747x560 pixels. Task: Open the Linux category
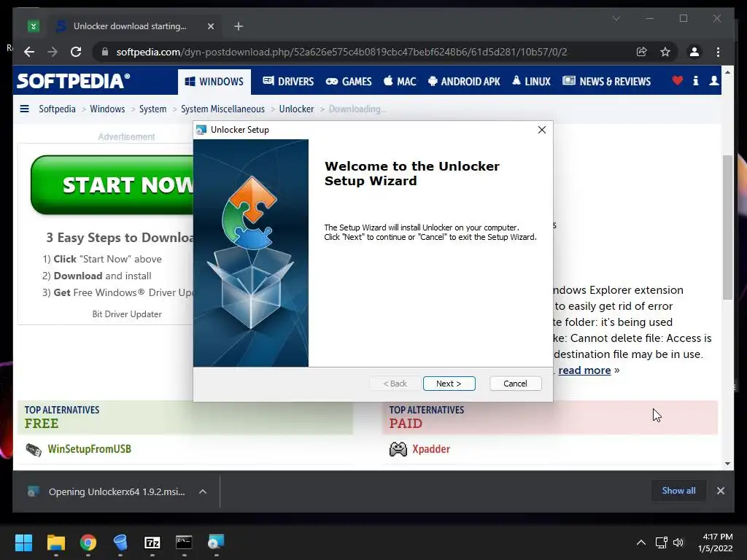[531, 82]
